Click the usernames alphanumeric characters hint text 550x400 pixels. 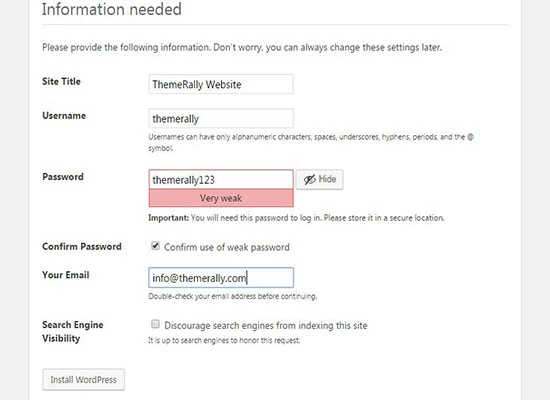click(311, 142)
